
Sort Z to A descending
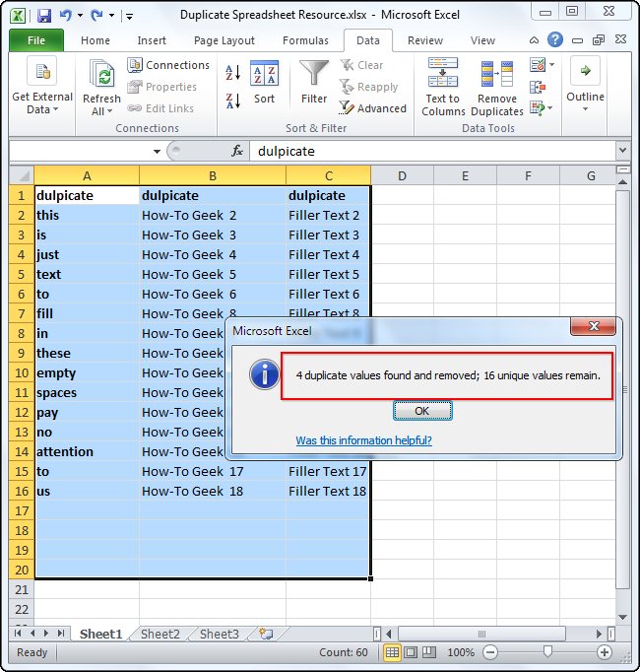click(233, 101)
